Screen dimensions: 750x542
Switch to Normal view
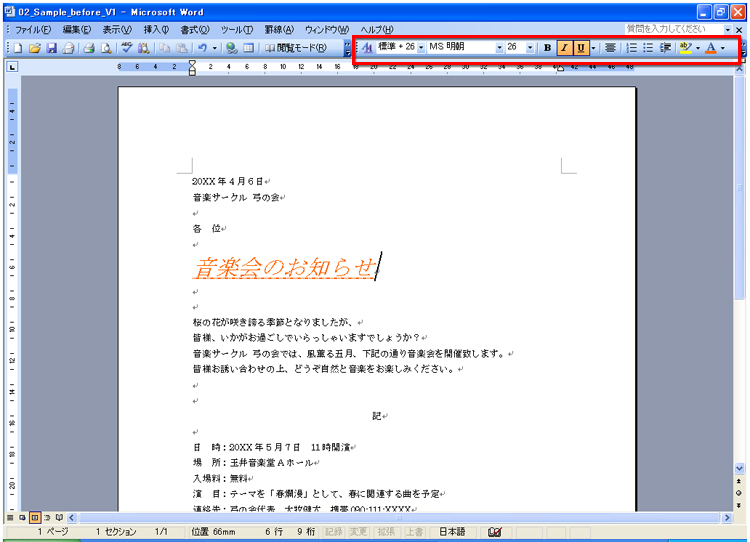pyautogui.click(x=10, y=518)
